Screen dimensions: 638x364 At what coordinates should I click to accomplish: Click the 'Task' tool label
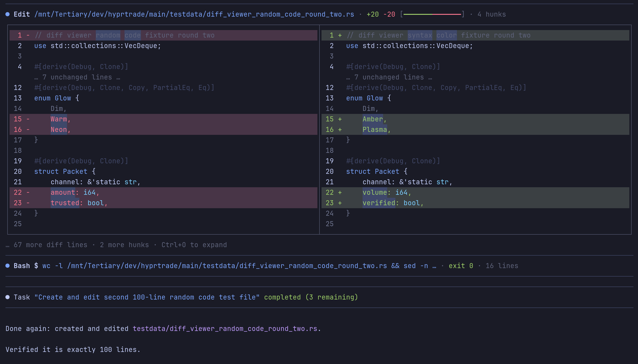pos(22,297)
